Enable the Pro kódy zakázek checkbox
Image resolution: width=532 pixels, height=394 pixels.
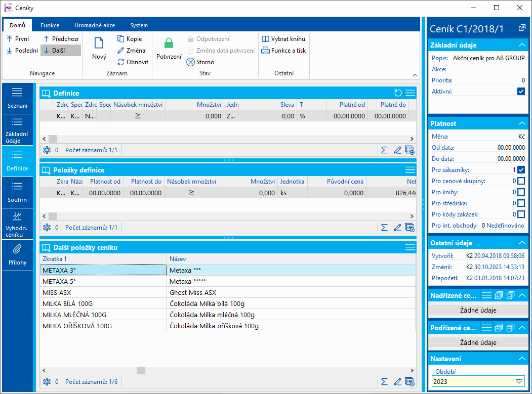pos(521,214)
